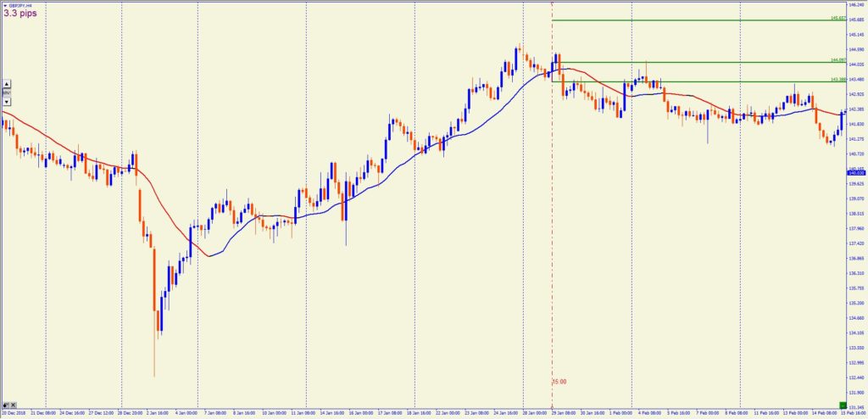This screenshot has width=868, height=419.
Task: Click the 15 Feb 16:00 time axis label
Action: [x=853, y=413]
